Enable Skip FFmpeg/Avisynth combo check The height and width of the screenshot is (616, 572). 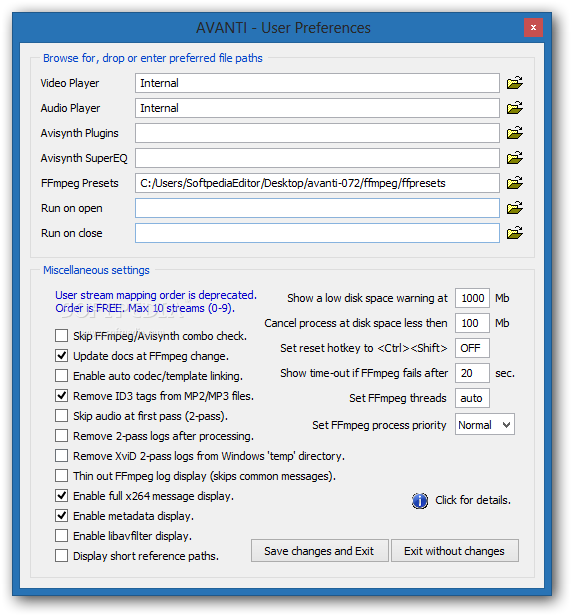pyautogui.click(x=61, y=336)
